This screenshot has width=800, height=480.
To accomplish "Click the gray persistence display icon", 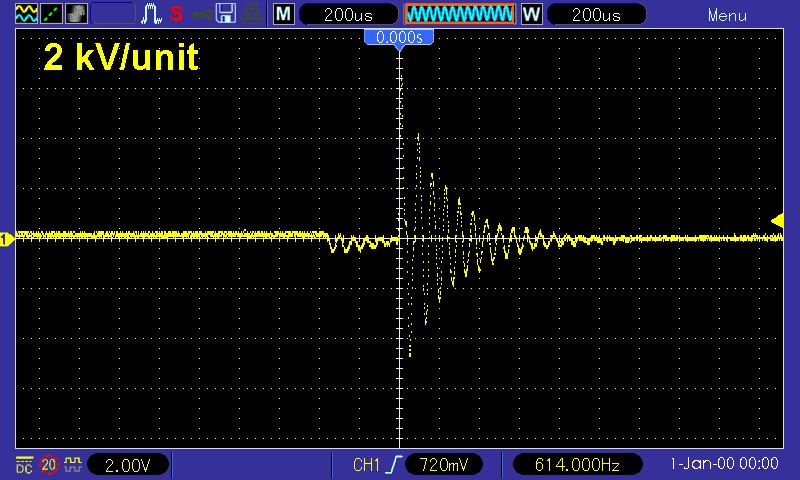I will 76,14.
